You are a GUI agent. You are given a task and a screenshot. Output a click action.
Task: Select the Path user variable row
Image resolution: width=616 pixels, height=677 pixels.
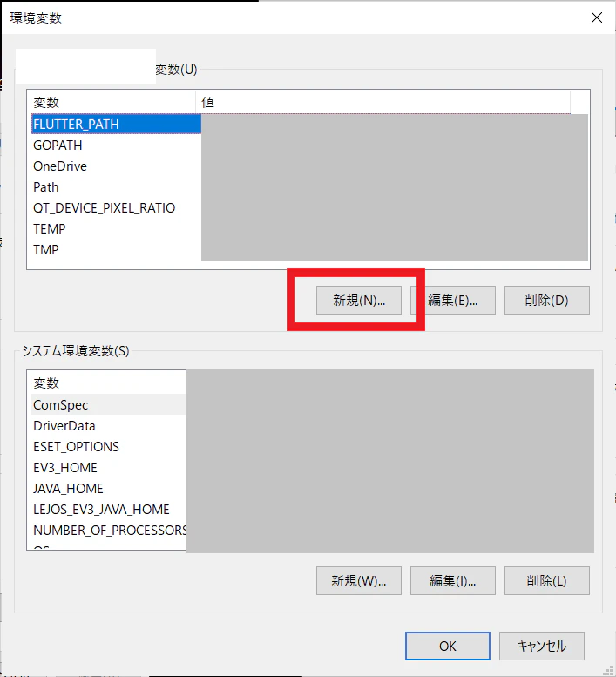pos(116,187)
